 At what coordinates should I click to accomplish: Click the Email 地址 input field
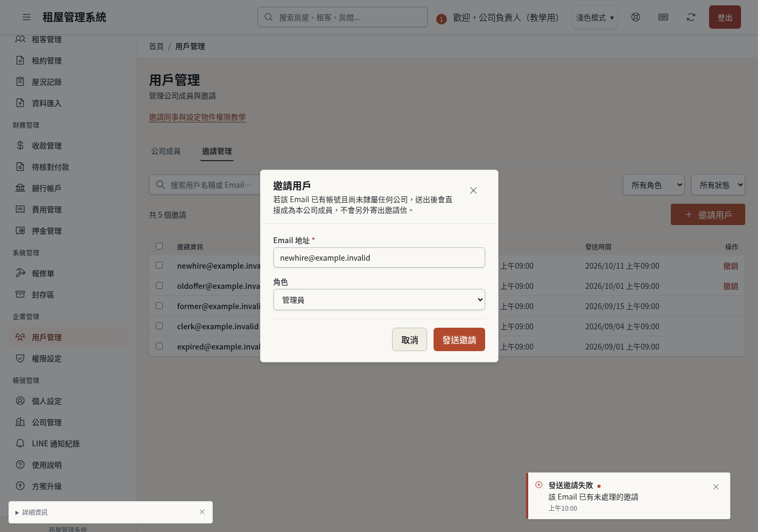point(379,257)
